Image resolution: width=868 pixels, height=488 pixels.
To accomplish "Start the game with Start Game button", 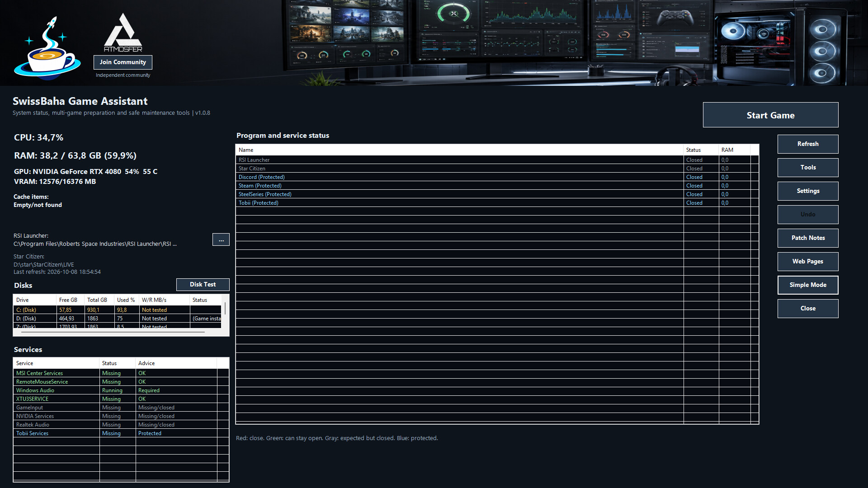I will click(770, 115).
